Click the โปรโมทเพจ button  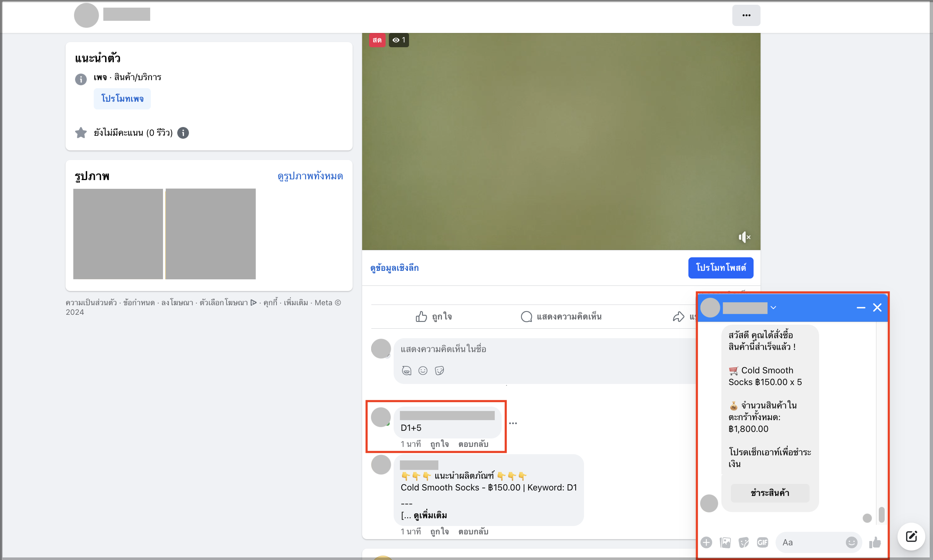122,99
